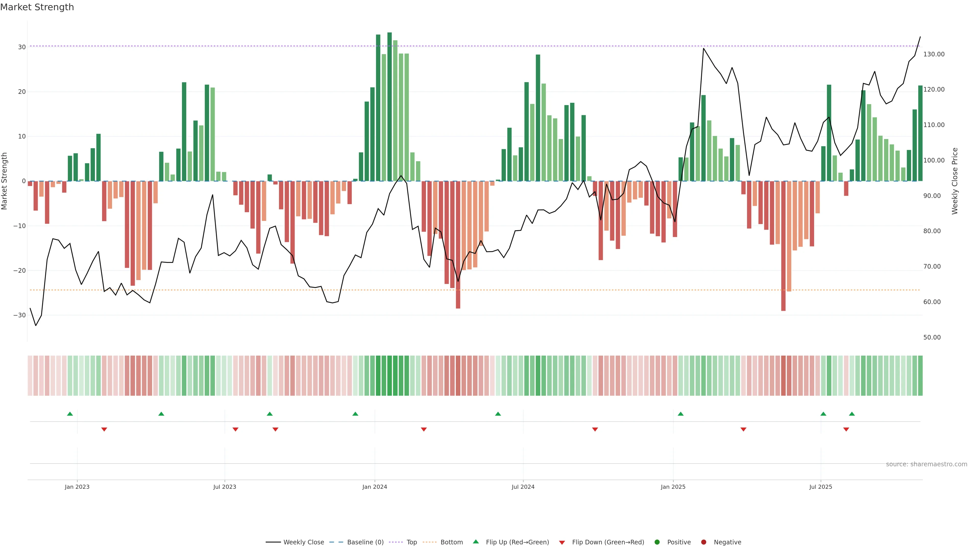Click the Jan 2024 x-axis label
This screenshot has height=551, width=980.
374,487
